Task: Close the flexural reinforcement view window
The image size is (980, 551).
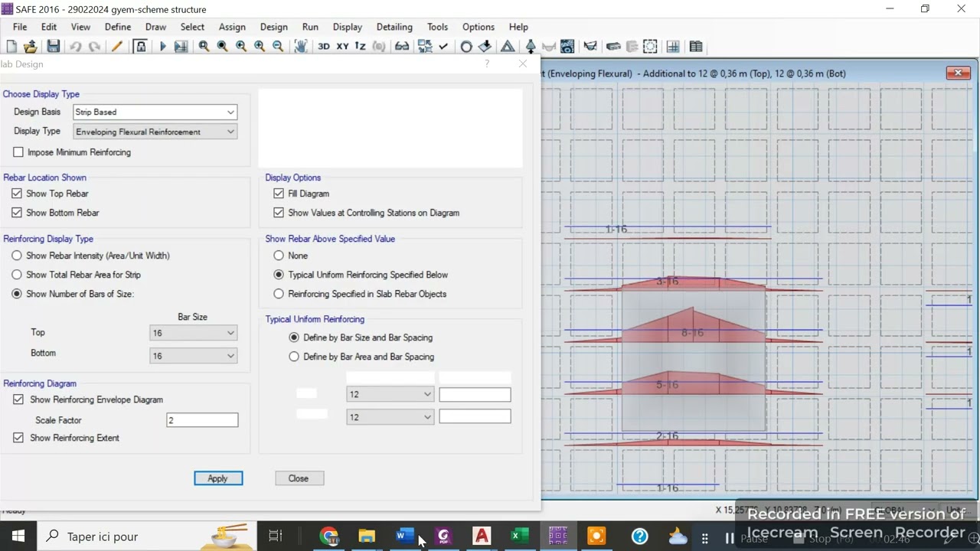Action: point(958,73)
